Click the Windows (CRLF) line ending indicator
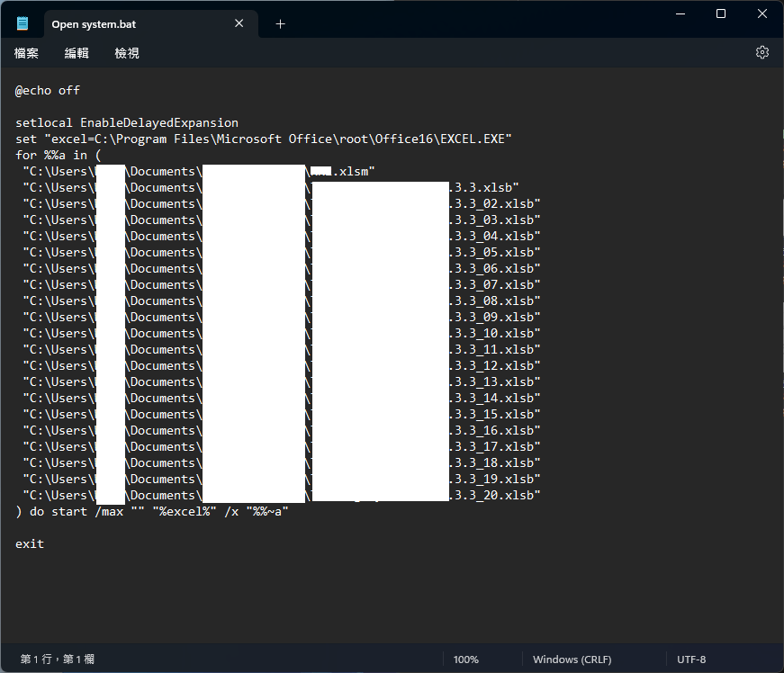This screenshot has height=673, width=784. point(572,660)
